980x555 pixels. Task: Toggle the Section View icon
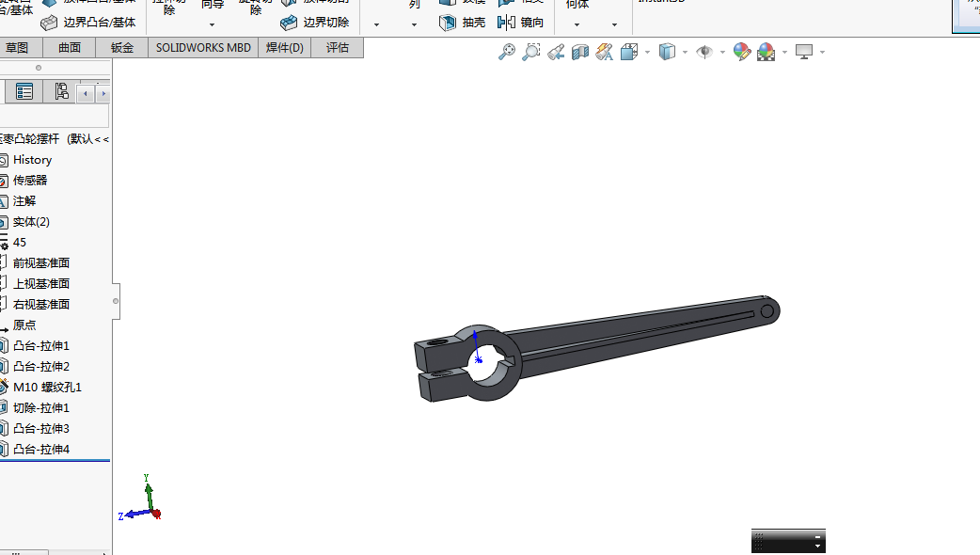coord(580,52)
